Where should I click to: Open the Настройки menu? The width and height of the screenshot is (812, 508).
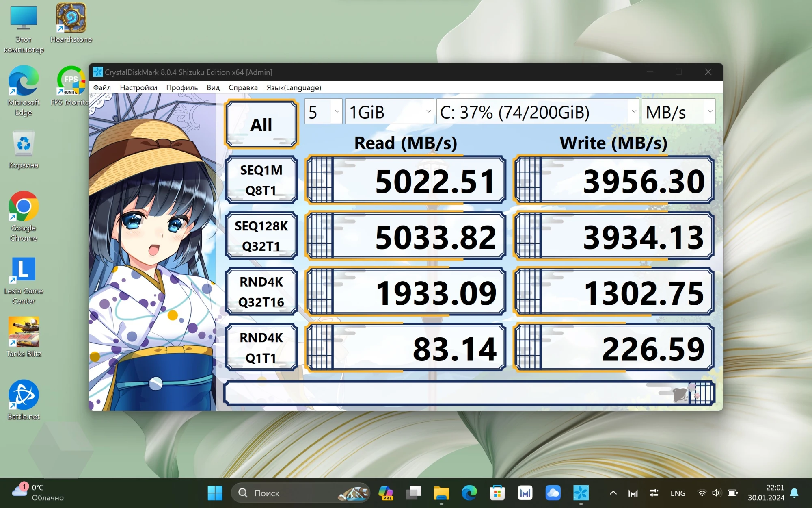click(138, 88)
